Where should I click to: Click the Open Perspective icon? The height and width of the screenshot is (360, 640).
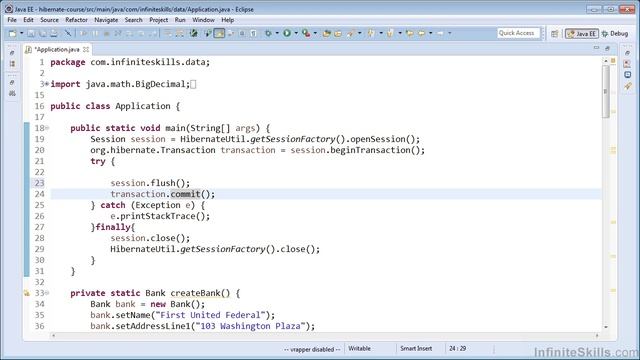click(554, 34)
